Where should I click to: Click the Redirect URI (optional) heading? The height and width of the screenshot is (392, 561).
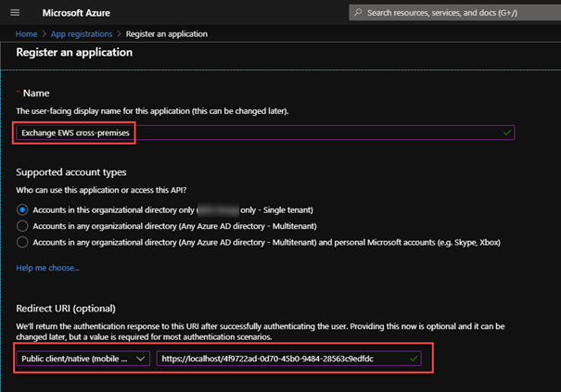click(66, 309)
